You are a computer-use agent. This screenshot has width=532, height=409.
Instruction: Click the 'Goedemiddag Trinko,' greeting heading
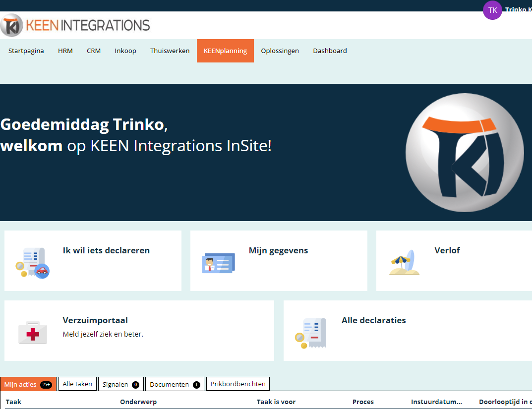(x=84, y=124)
